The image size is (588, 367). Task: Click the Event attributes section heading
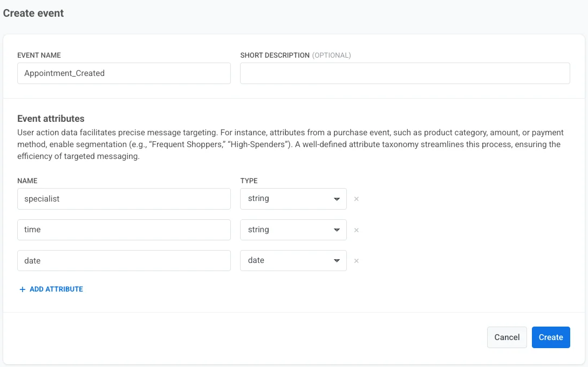point(51,119)
